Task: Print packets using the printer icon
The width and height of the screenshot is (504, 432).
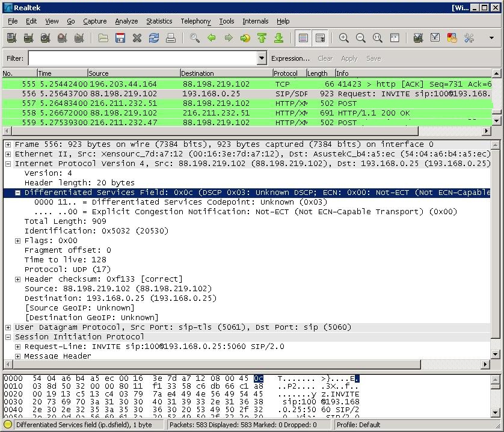Action: [171, 38]
